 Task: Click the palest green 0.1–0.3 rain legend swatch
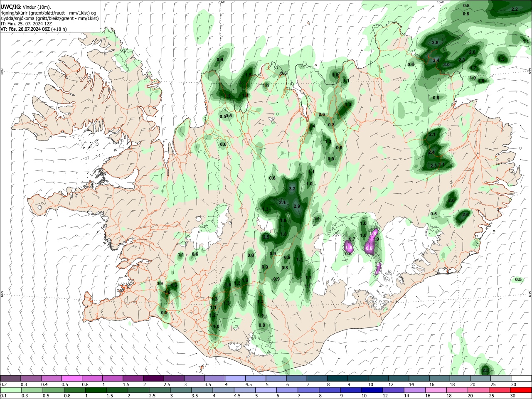click(10, 390)
